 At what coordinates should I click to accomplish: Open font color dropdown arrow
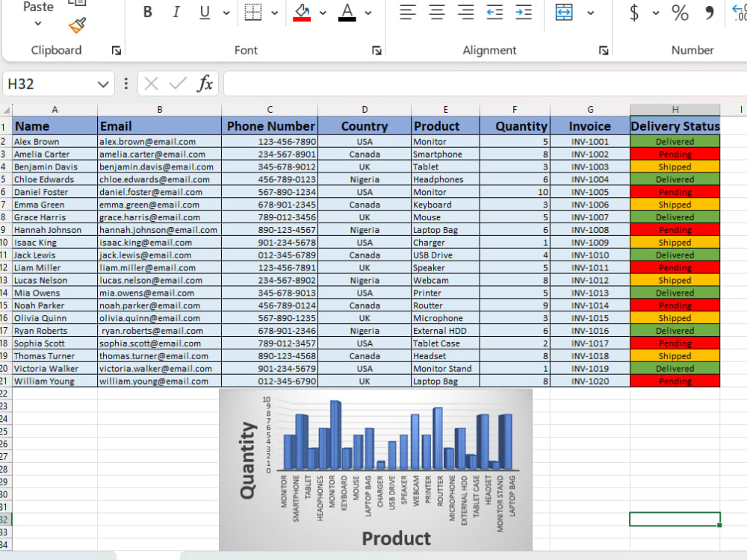click(368, 13)
